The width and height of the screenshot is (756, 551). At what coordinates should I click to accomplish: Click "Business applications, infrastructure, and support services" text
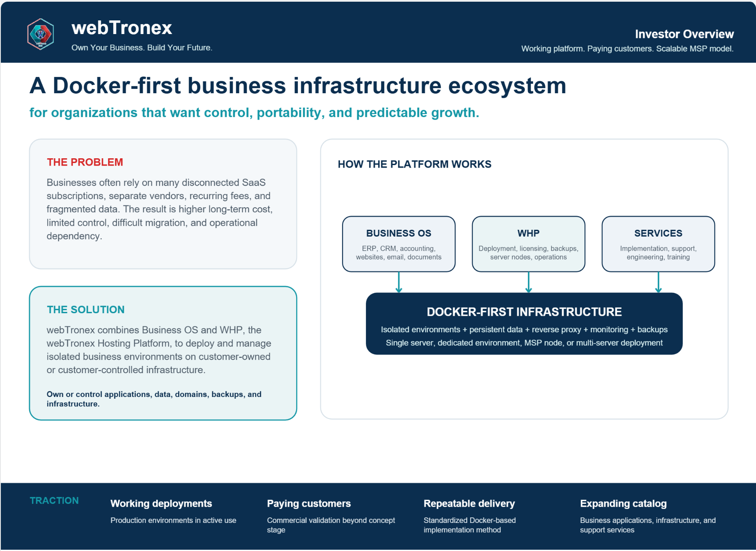(x=648, y=525)
